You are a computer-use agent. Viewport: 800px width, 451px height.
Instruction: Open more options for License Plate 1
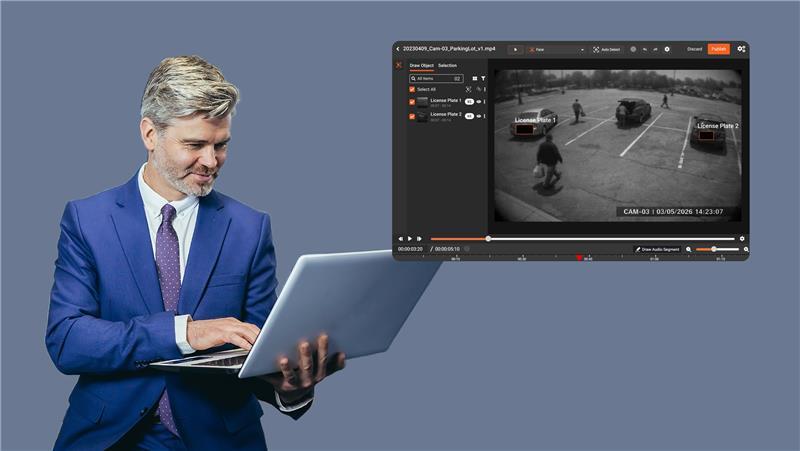click(485, 102)
